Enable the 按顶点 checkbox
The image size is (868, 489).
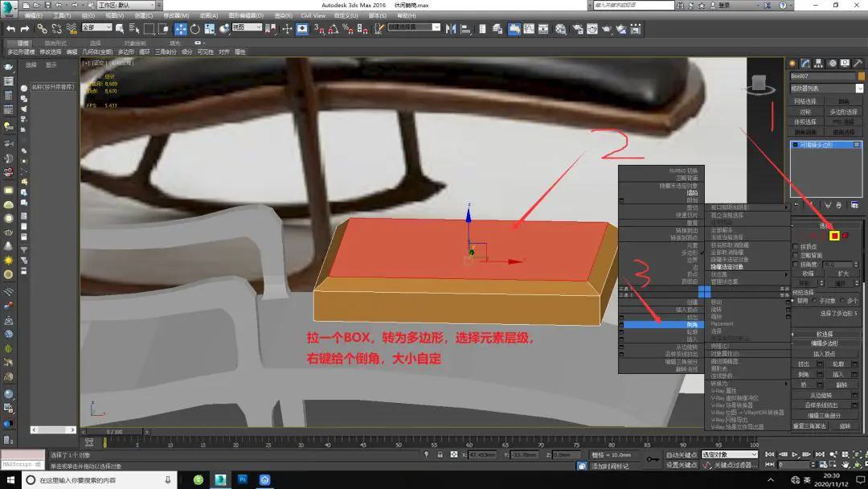(x=796, y=246)
